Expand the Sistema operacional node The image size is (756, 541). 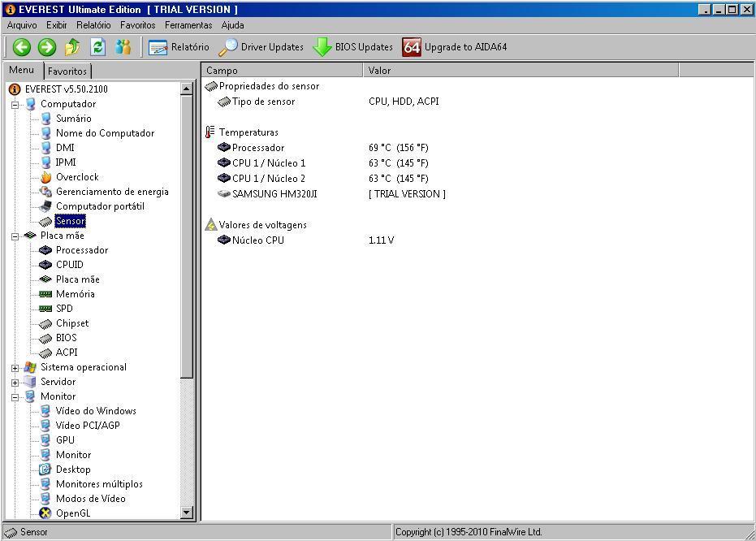[15, 368]
